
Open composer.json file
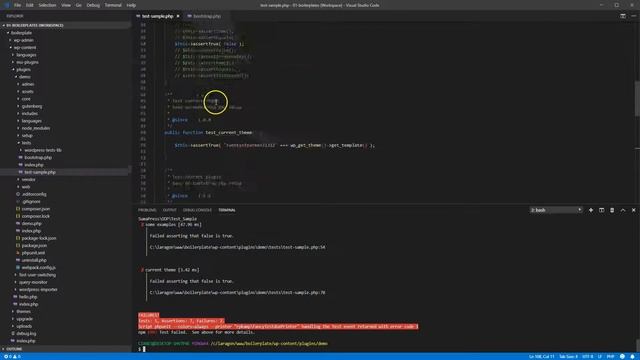coord(36,209)
